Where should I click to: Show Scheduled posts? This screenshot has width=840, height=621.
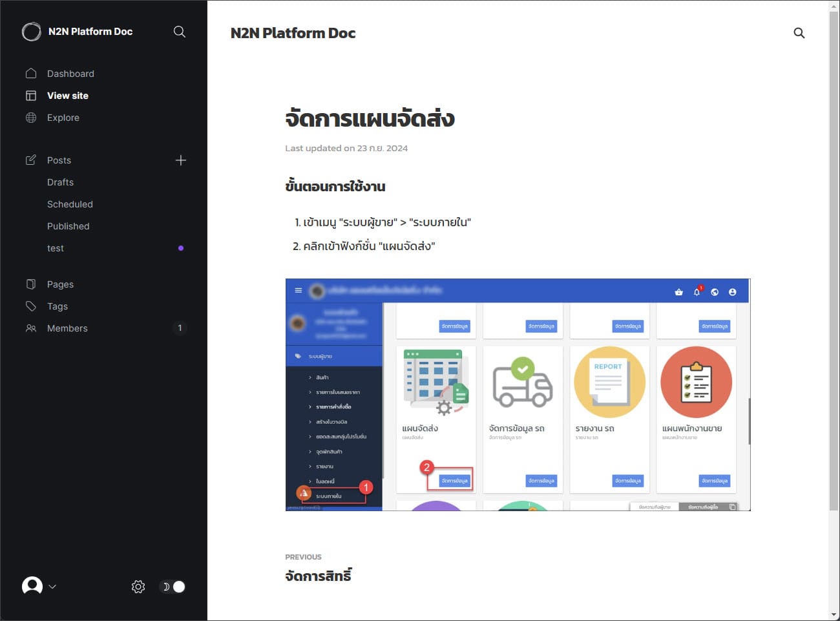[x=70, y=204]
